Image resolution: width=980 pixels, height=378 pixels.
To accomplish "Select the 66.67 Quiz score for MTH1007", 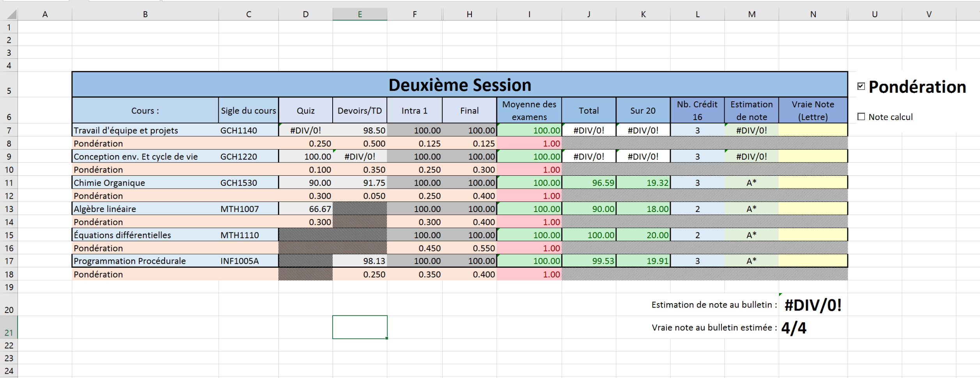I will 305,208.
